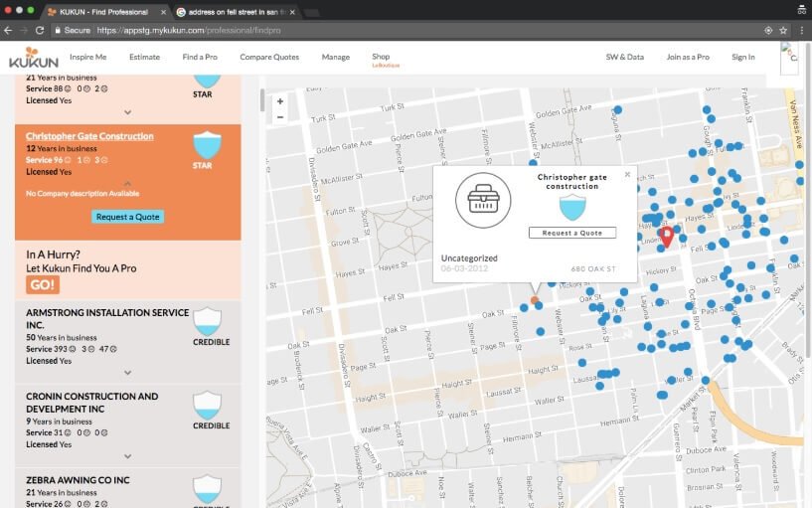Click the location icon in address bar
812x508 pixels.
(x=768, y=31)
